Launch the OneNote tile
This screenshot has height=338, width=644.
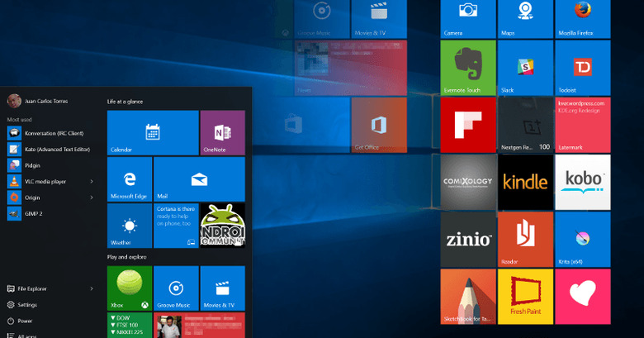223,133
